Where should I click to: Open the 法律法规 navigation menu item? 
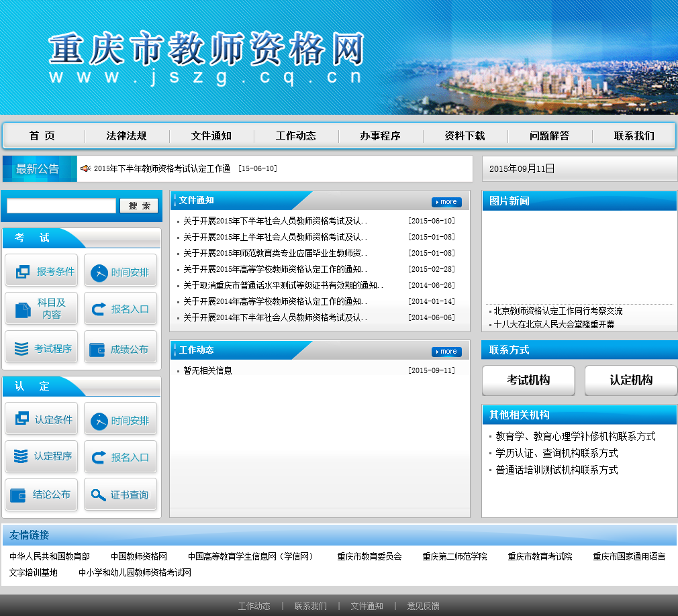coord(126,136)
